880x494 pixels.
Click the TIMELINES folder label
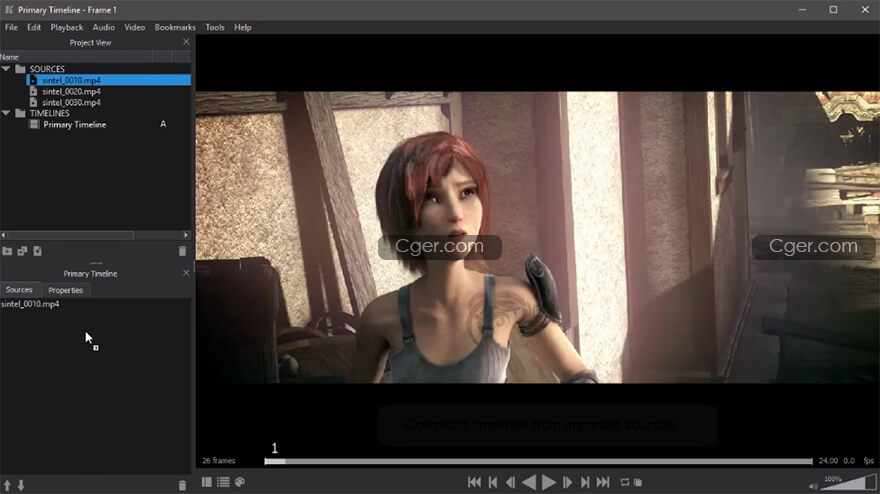50,113
